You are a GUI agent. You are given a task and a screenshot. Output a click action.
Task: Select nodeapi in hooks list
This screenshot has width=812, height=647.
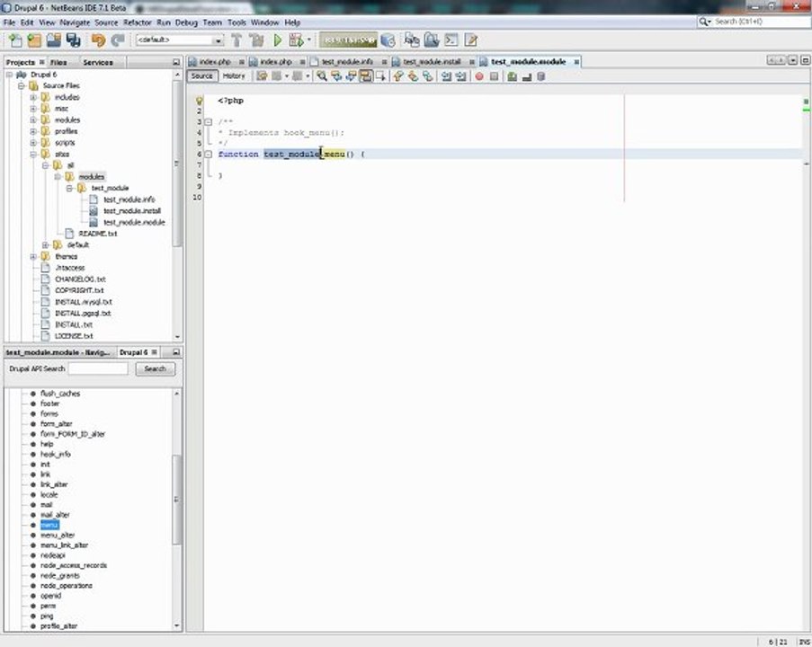coord(53,555)
